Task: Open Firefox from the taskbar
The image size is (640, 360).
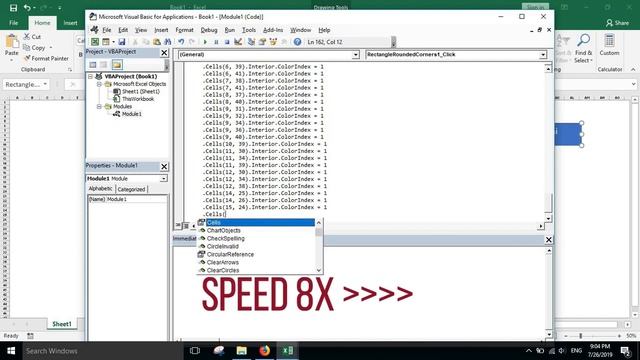Action: click(x=264, y=351)
